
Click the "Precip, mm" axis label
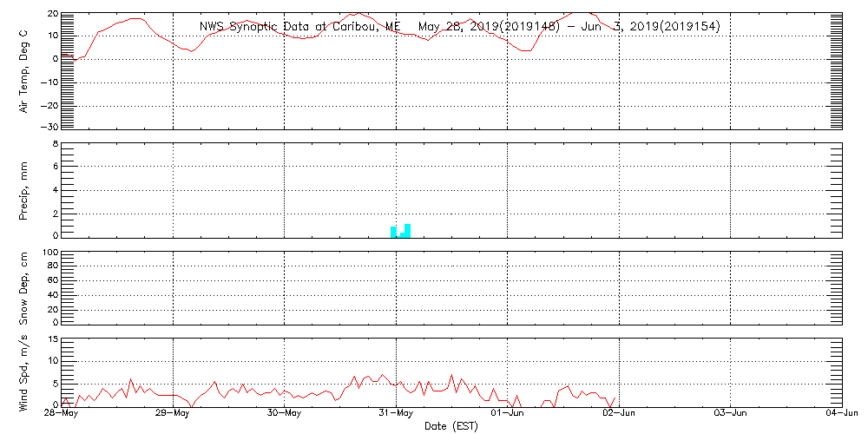tap(24, 188)
